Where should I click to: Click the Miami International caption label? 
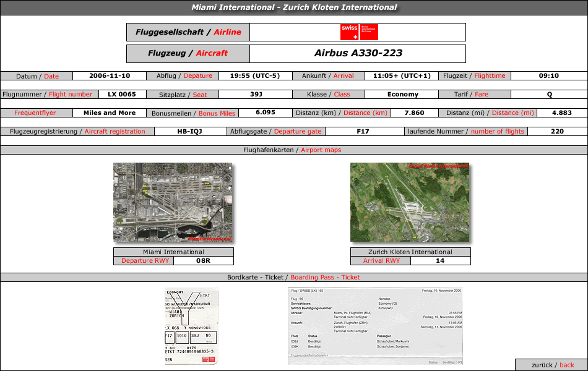point(173,252)
